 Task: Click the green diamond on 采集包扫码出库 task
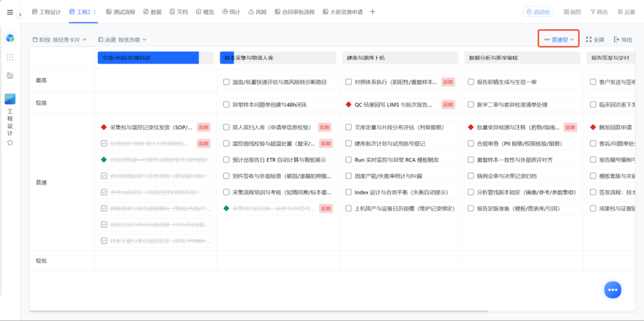(x=226, y=208)
